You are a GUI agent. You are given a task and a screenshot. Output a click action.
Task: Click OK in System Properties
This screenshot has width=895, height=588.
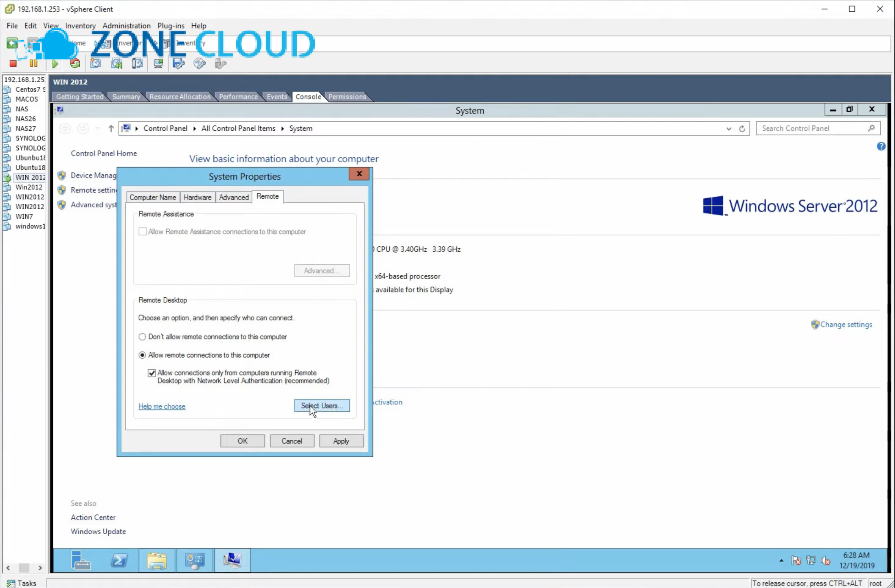(242, 441)
